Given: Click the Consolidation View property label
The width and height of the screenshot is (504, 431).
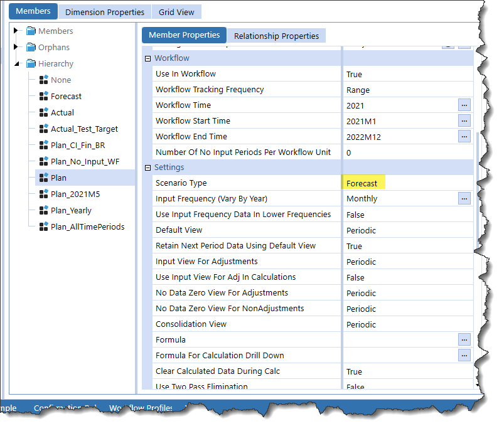Looking at the screenshot, I should (191, 324).
